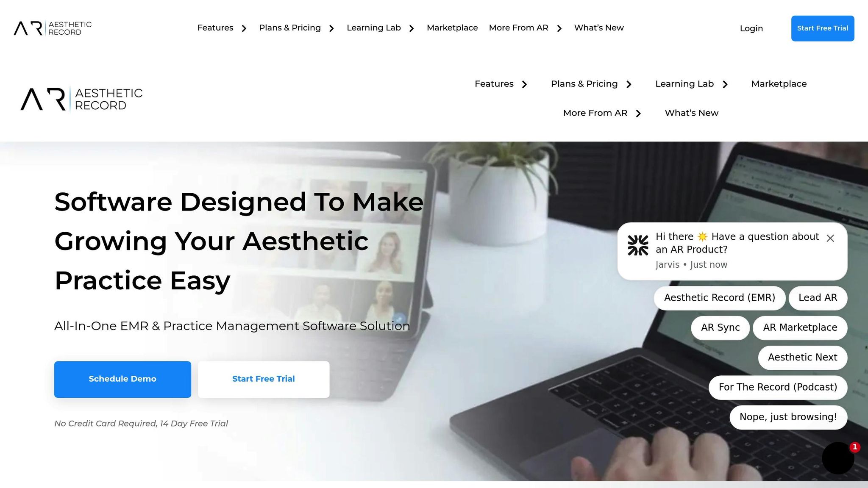Select Nope, just browsing! chat reply
The width and height of the screenshot is (868, 488).
(x=788, y=417)
